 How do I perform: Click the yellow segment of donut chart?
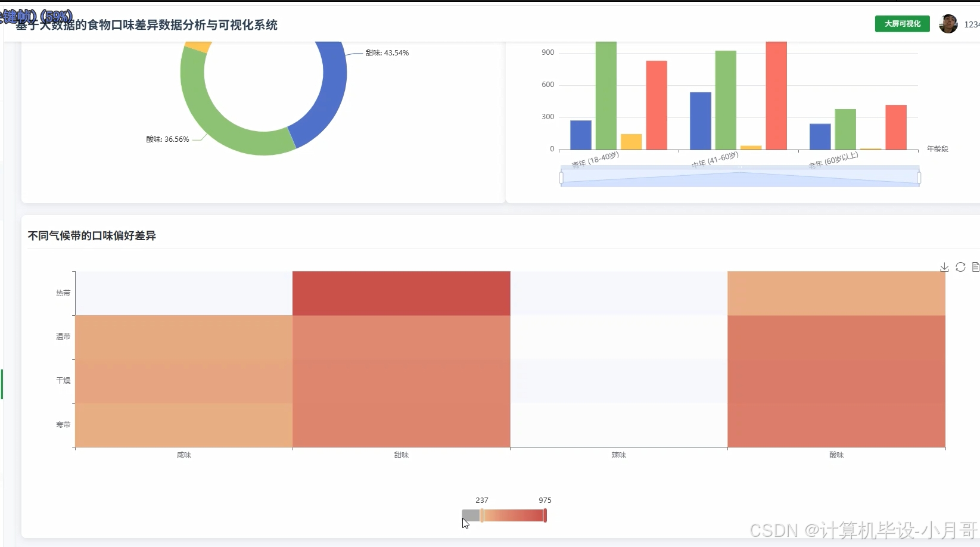pos(200,46)
